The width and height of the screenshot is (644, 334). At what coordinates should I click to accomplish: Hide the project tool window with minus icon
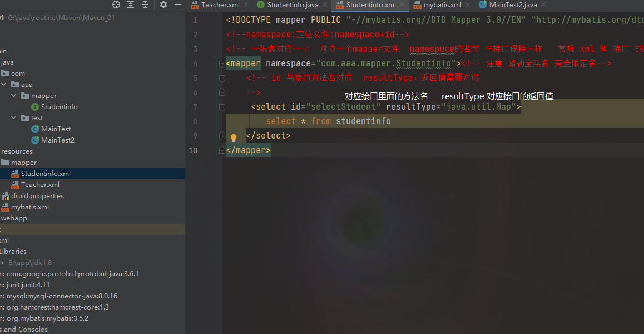(178, 4)
